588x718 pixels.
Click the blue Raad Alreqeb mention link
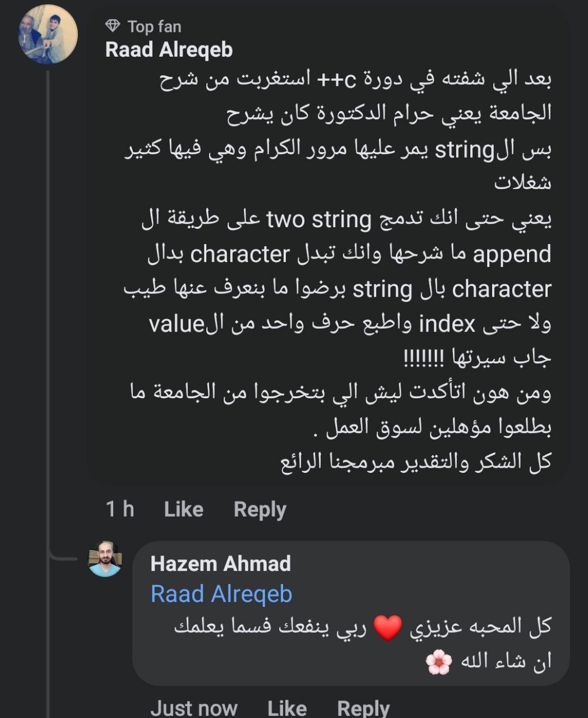pyautogui.click(x=221, y=594)
